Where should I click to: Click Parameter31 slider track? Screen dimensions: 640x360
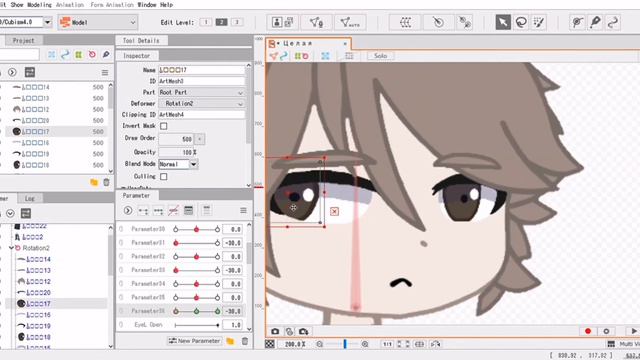tap(196, 243)
